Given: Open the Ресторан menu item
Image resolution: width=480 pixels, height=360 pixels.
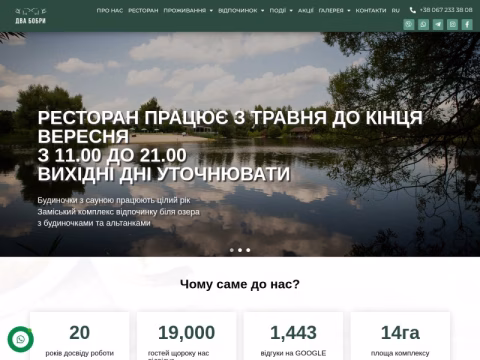Looking at the screenshot, I should pyautogui.click(x=143, y=11).
